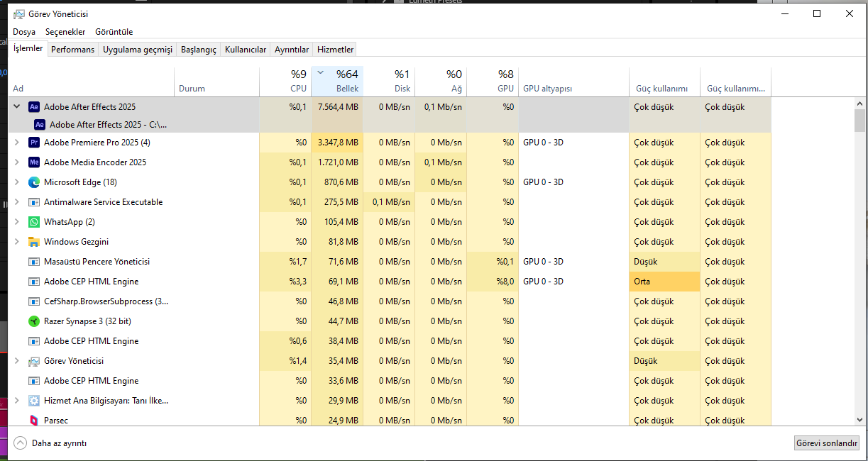
Task: Click the Antimalware Service Executable icon
Action: click(33, 202)
